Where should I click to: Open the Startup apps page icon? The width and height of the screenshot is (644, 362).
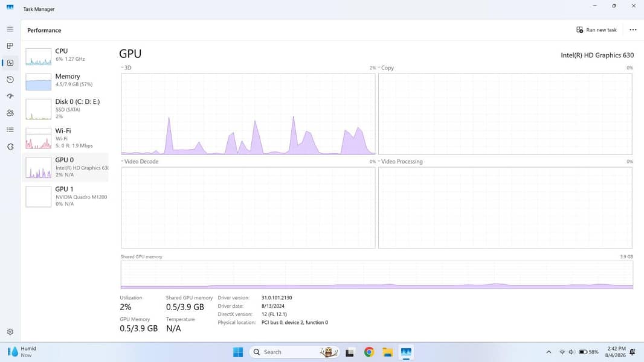click(x=10, y=96)
